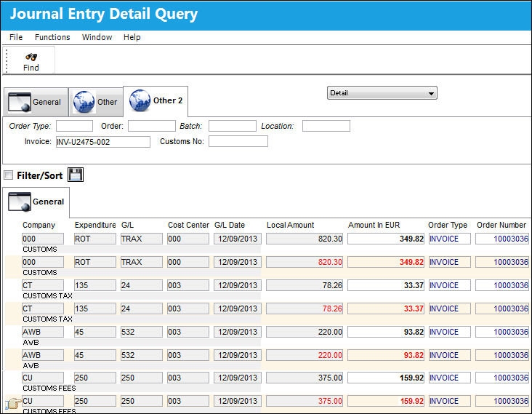Click the 12/09/2013 G/L date in first row
The width and height of the screenshot is (532, 414).
(238, 239)
